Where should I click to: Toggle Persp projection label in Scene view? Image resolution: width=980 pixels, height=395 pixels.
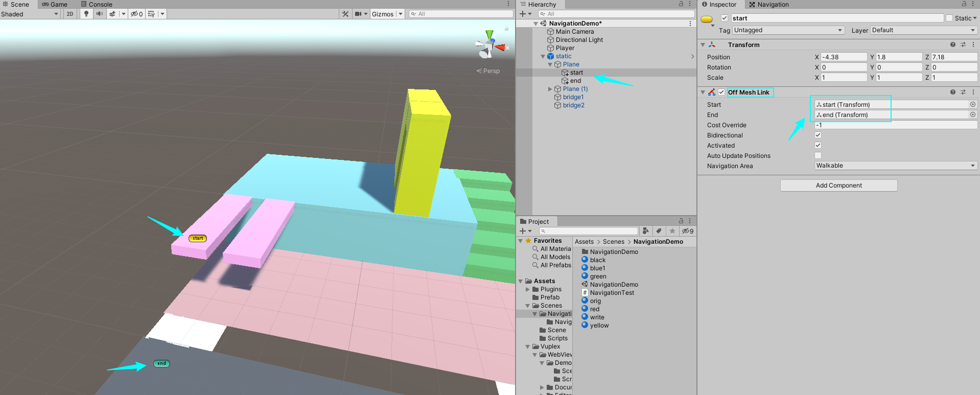[488, 71]
